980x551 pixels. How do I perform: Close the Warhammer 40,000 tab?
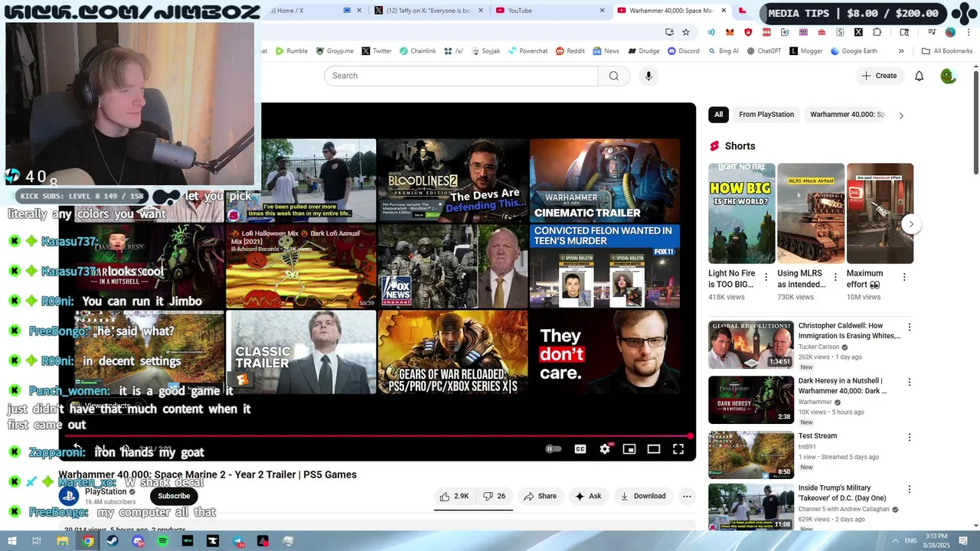coord(724,11)
